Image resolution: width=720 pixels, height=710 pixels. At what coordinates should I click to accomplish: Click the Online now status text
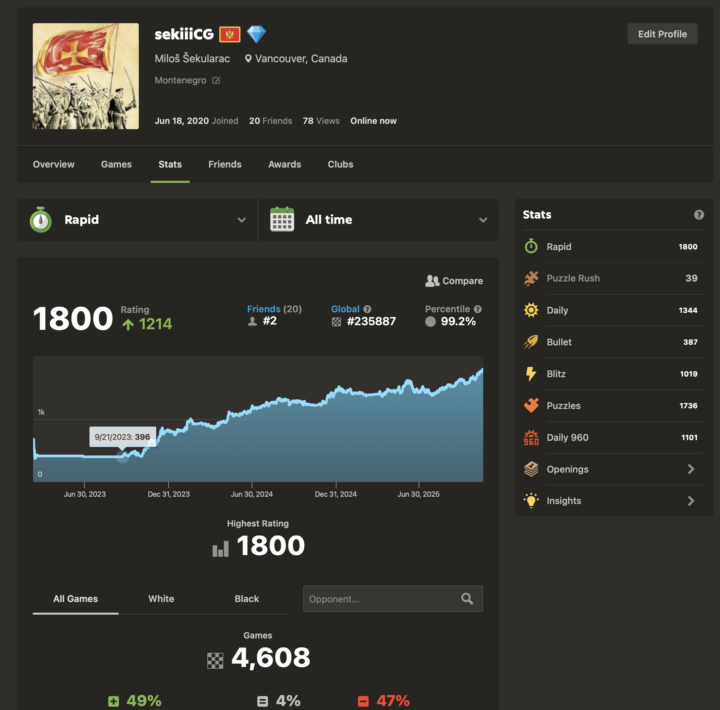point(373,121)
